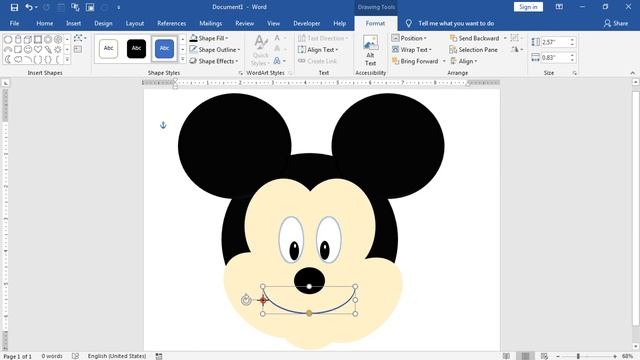
Task: Open Ribbon Display Options
Action: (x=559, y=7)
